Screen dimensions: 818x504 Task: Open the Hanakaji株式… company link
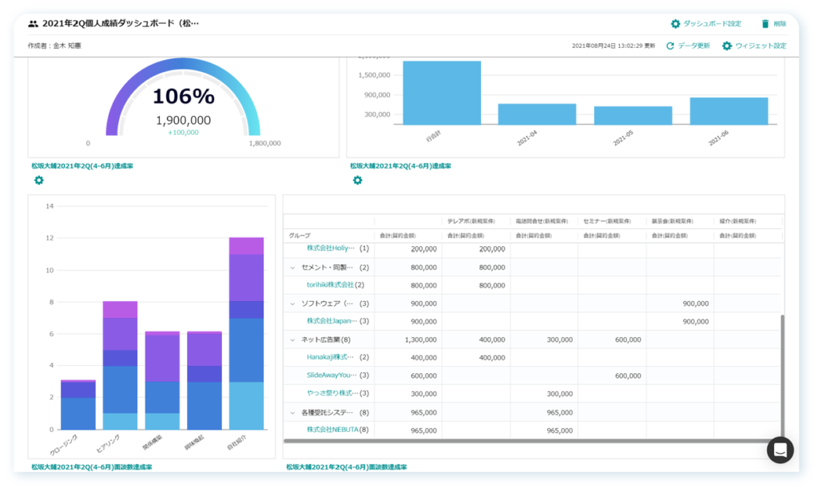pyautogui.click(x=331, y=357)
